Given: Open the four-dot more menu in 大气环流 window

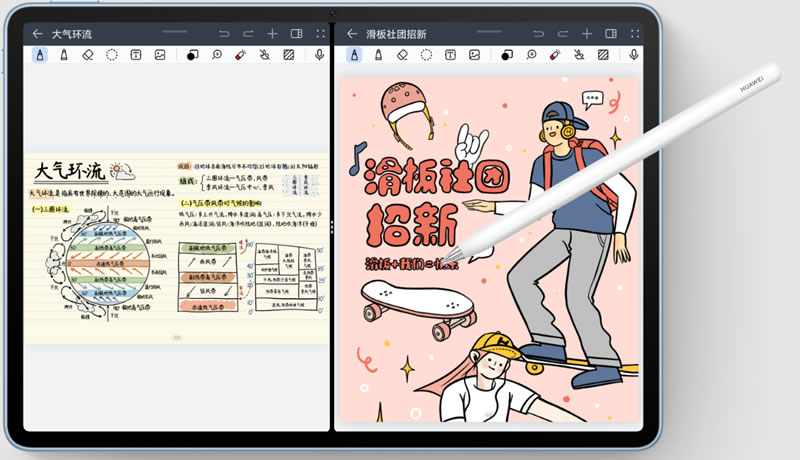Looking at the screenshot, I should 320,34.
